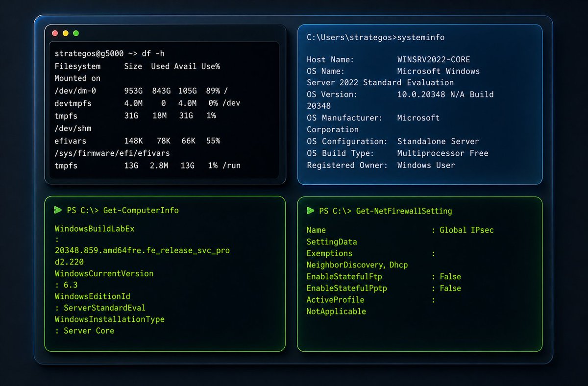
Task: Click the 'OS Manufacturer:' label
Action: (344, 118)
